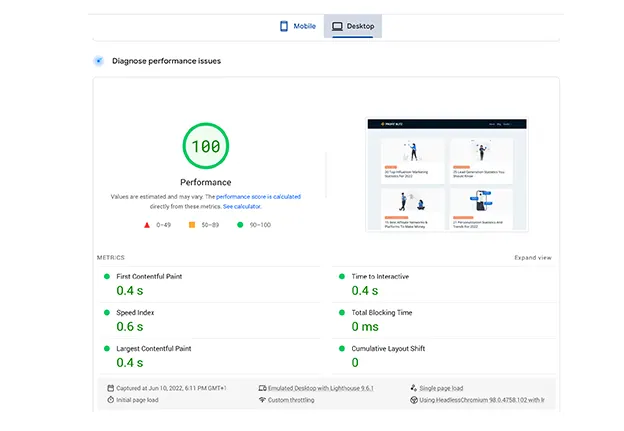The image size is (624, 431).
Task: Click the orange square 50–89 legend icon
Action: point(192,225)
